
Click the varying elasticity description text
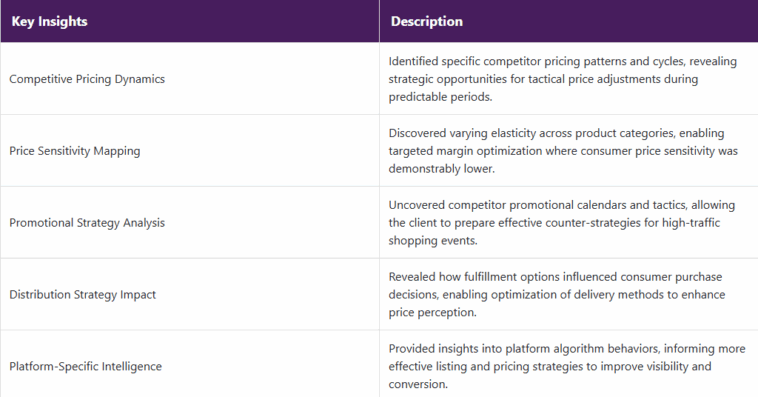563,151
